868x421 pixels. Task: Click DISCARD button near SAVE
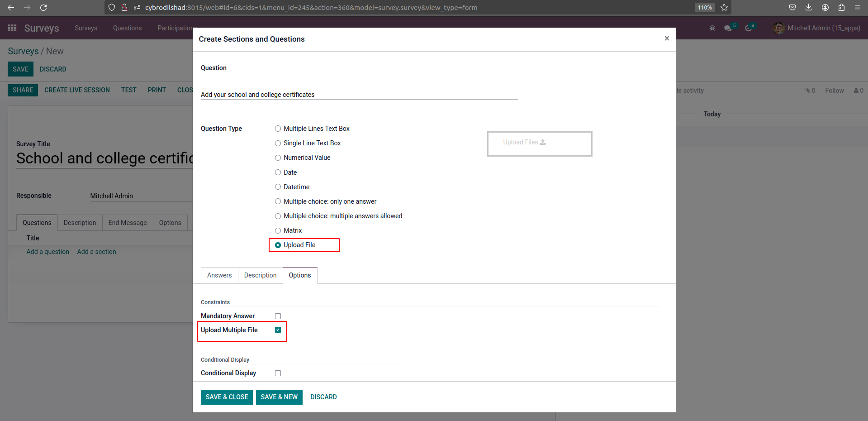(x=53, y=69)
